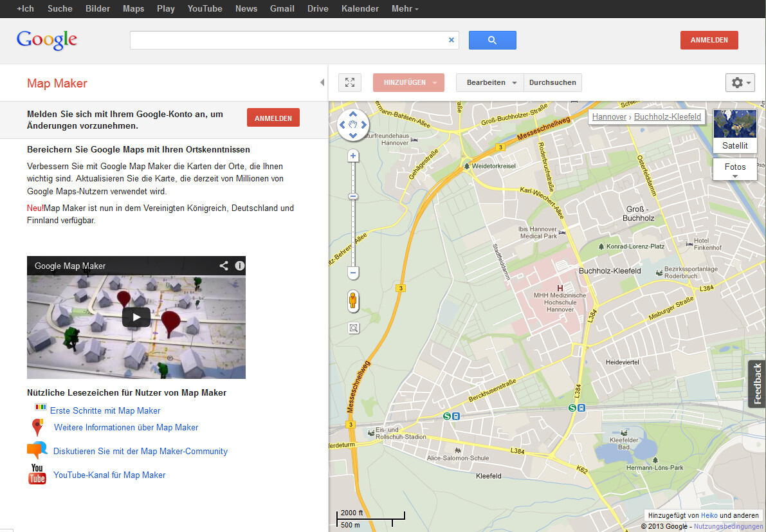The image size is (766, 532).
Task: Click the zoom slider handle
Action: coord(353,196)
